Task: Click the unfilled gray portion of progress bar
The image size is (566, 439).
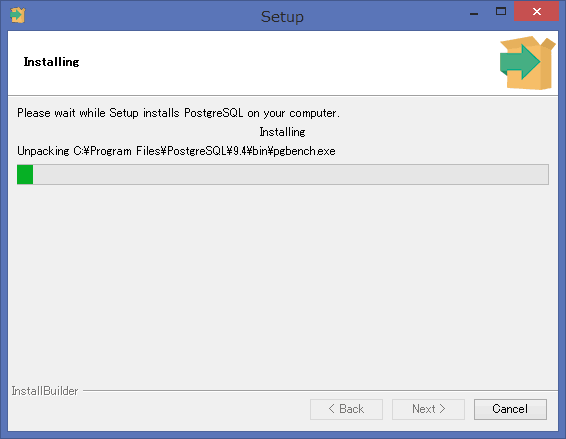Action: coord(291,174)
